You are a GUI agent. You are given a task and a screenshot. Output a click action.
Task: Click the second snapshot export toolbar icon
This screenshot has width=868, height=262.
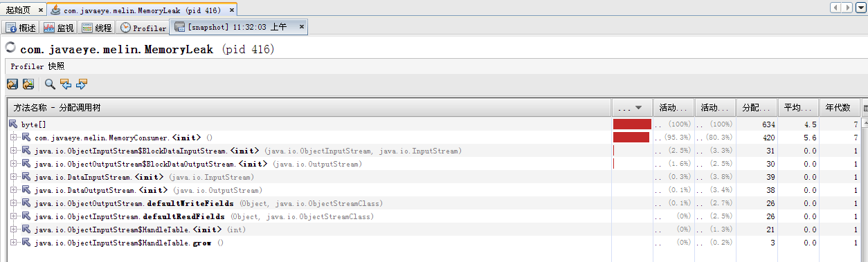tap(28, 84)
